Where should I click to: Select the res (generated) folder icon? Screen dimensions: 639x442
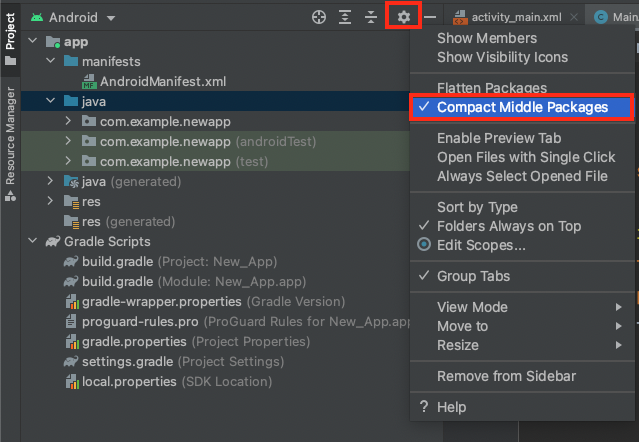point(71,222)
